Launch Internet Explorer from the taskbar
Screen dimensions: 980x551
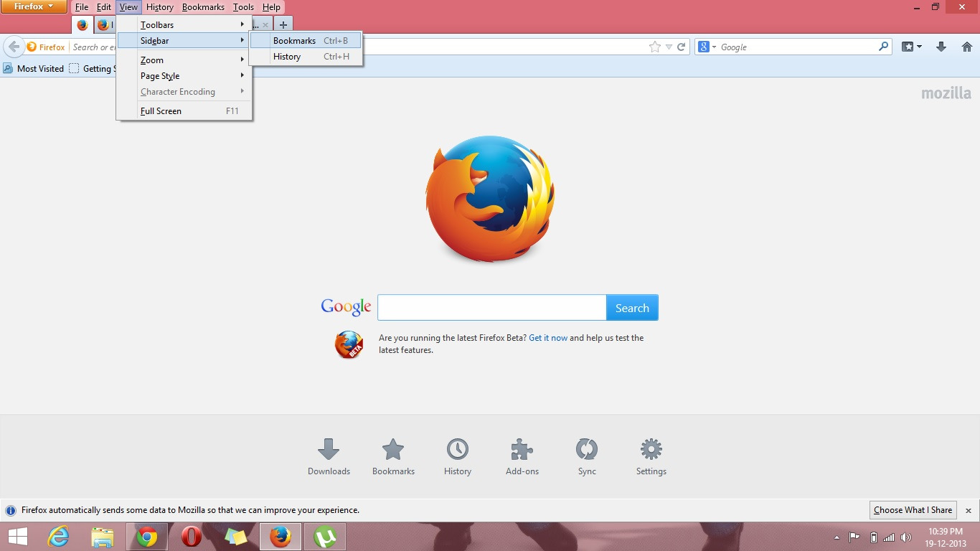(x=58, y=537)
